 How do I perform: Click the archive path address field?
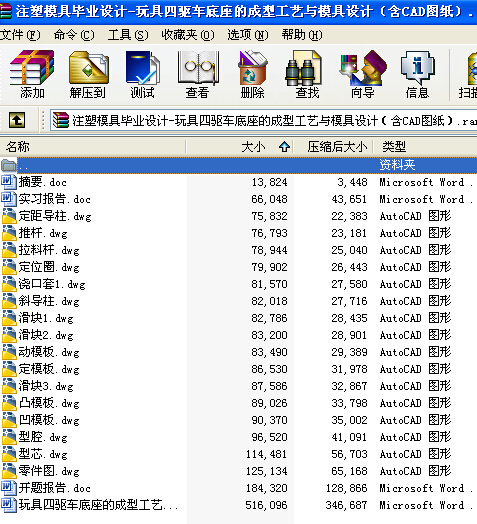pos(264,120)
